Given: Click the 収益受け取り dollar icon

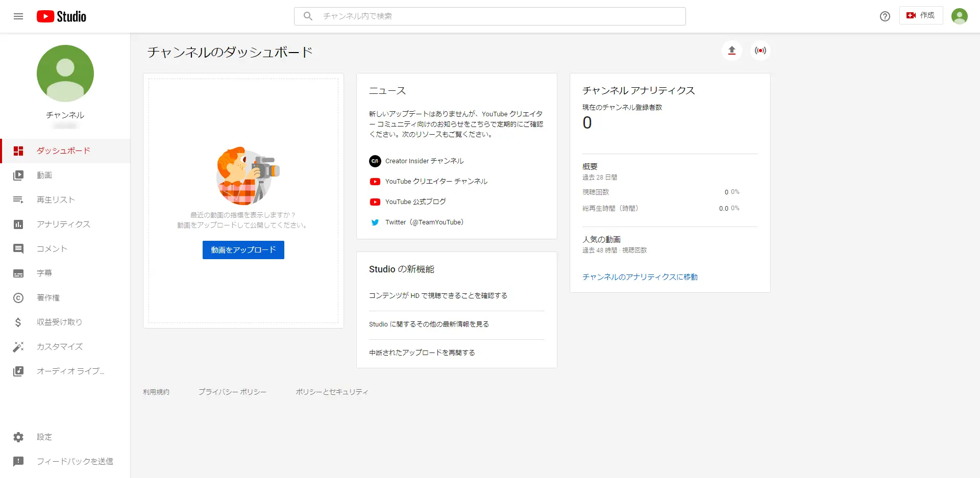Looking at the screenshot, I should (x=18, y=322).
